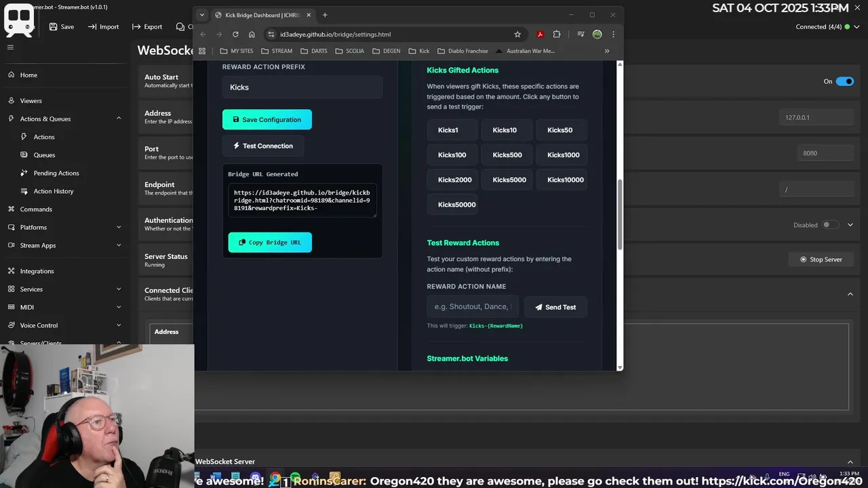Click the browser page vertical scrollbar

coord(620,216)
